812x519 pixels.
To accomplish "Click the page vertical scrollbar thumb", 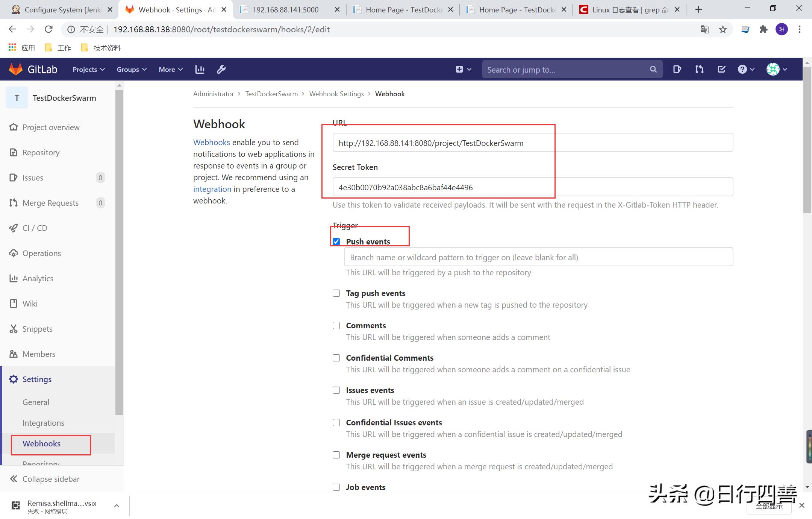I will click(807, 139).
